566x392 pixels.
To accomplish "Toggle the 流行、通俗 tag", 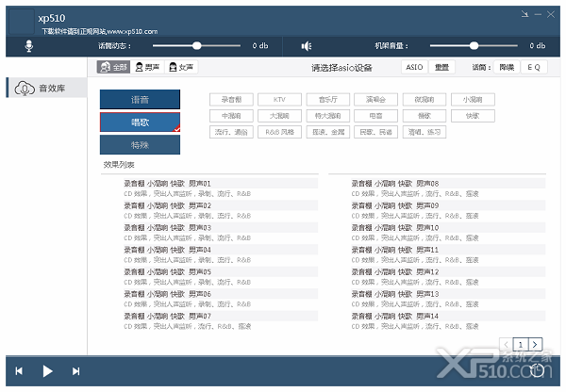I will [x=231, y=132].
